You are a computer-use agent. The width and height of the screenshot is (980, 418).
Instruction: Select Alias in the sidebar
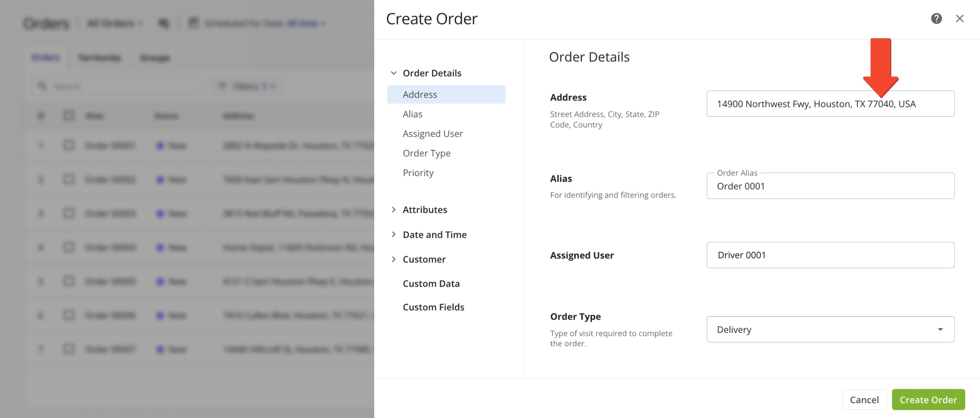click(412, 114)
